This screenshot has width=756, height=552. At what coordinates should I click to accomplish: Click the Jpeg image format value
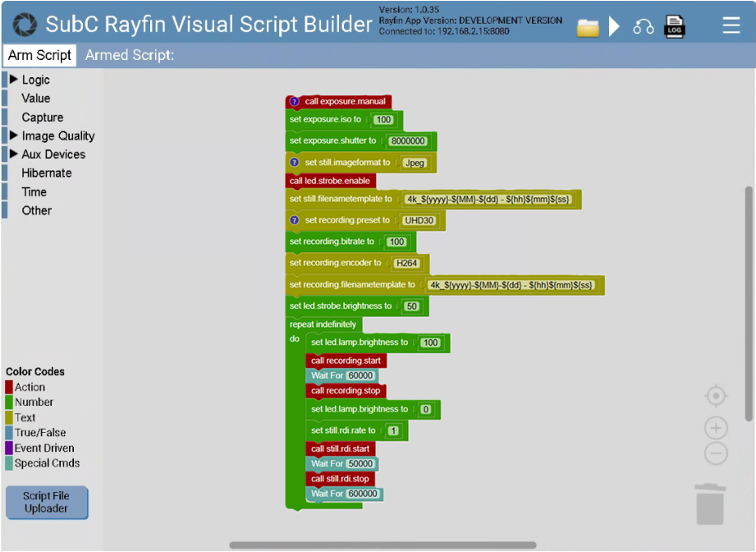(415, 163)
